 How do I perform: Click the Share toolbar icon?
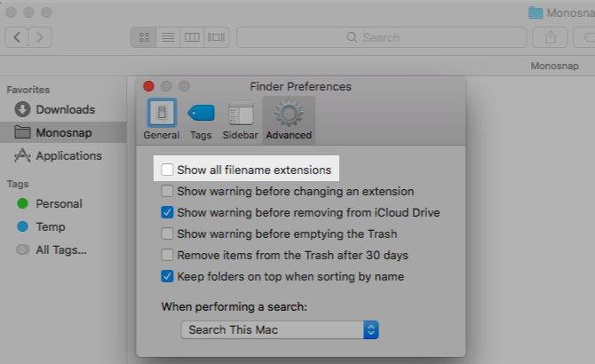[550, 37]
